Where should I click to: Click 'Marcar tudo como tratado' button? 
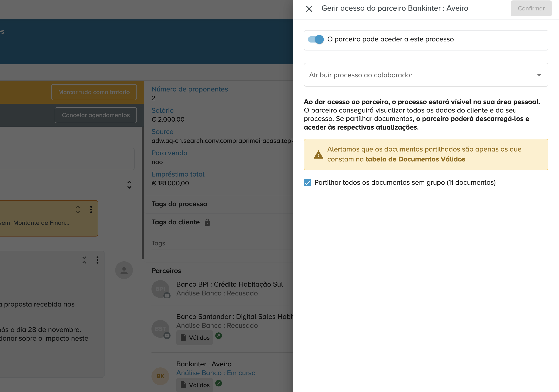click(94, 92)
